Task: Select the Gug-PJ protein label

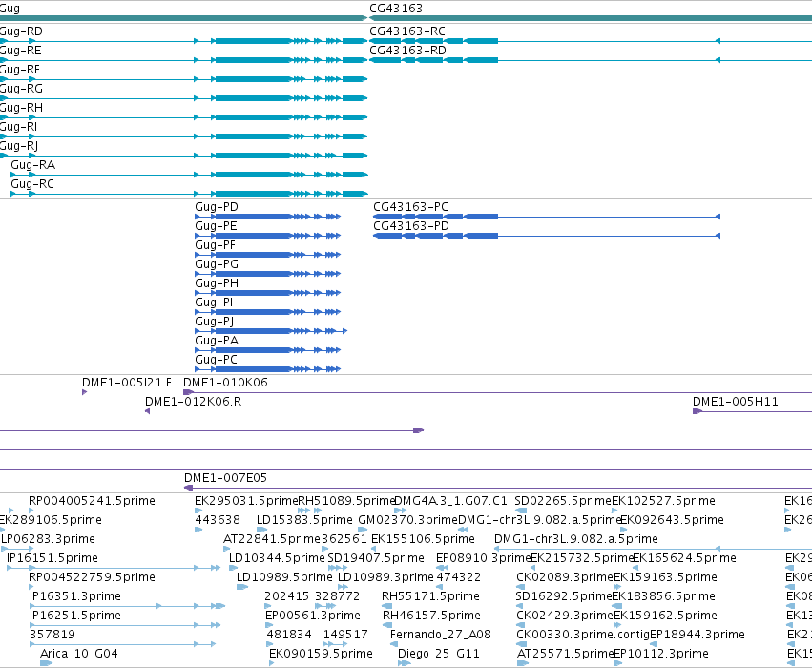Action: (215, 323)
